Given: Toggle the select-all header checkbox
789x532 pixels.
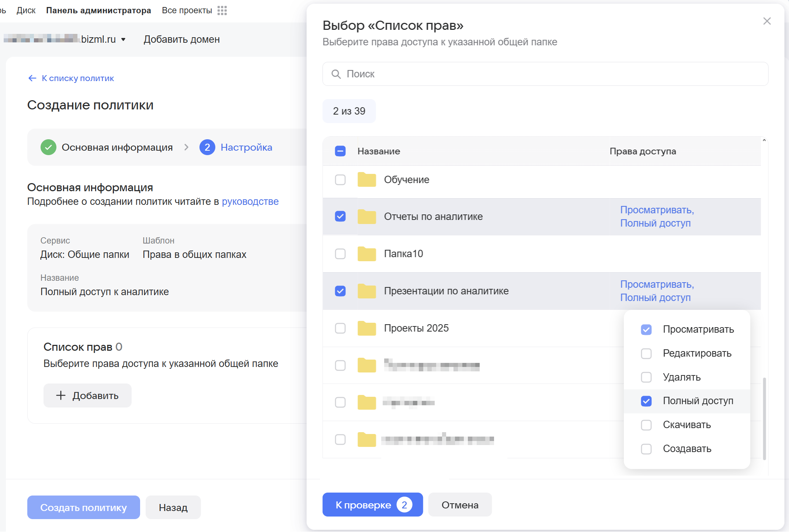Looking at the screenshot, I should (x=340, y=151).
